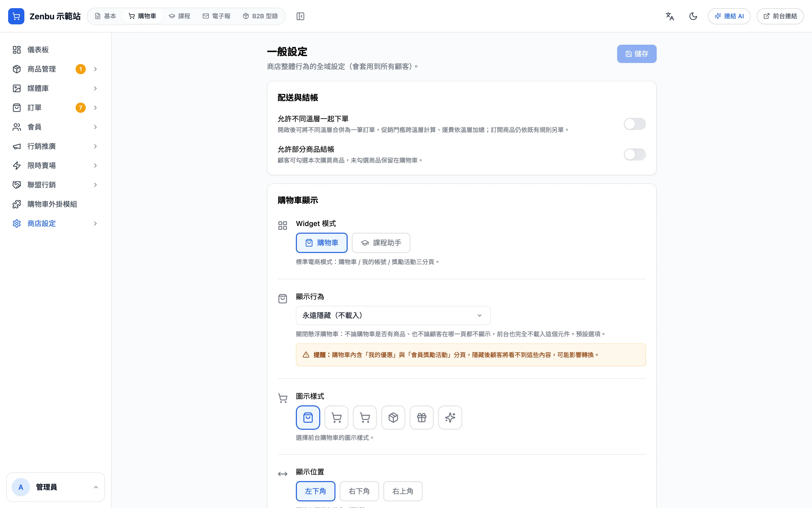Select the package box icon style
This screenshot has height=508, width=812.
point(393,418)
